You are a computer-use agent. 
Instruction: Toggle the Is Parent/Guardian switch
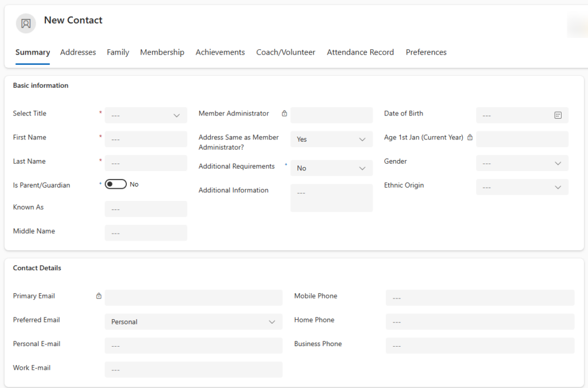click(115, 184)
